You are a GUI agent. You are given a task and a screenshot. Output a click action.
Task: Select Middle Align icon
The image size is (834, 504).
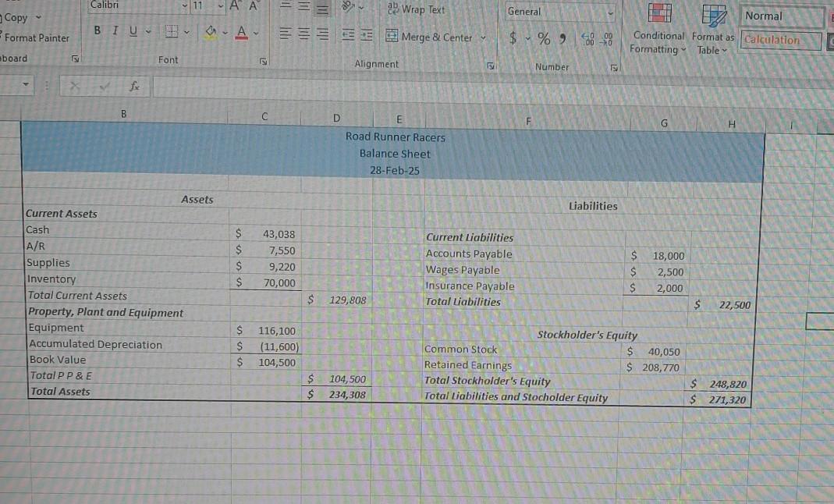303,7
